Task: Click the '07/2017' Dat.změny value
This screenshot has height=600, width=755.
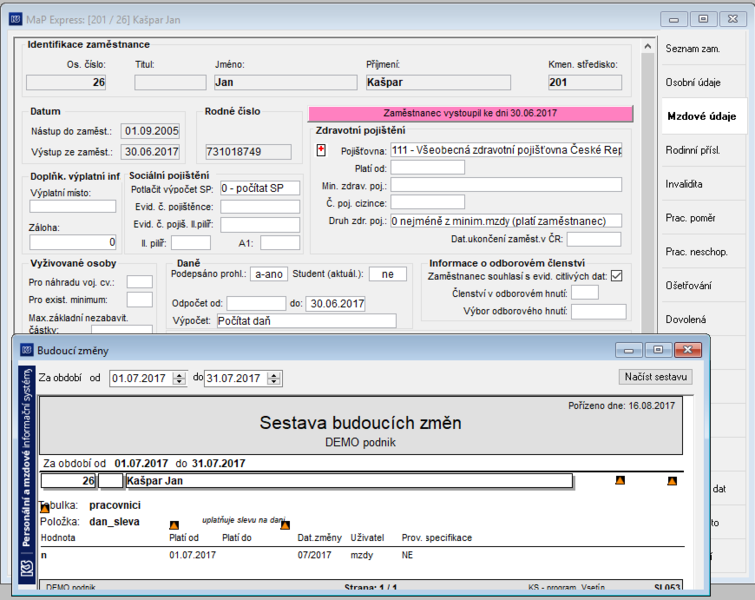Action: click(314, 555)
